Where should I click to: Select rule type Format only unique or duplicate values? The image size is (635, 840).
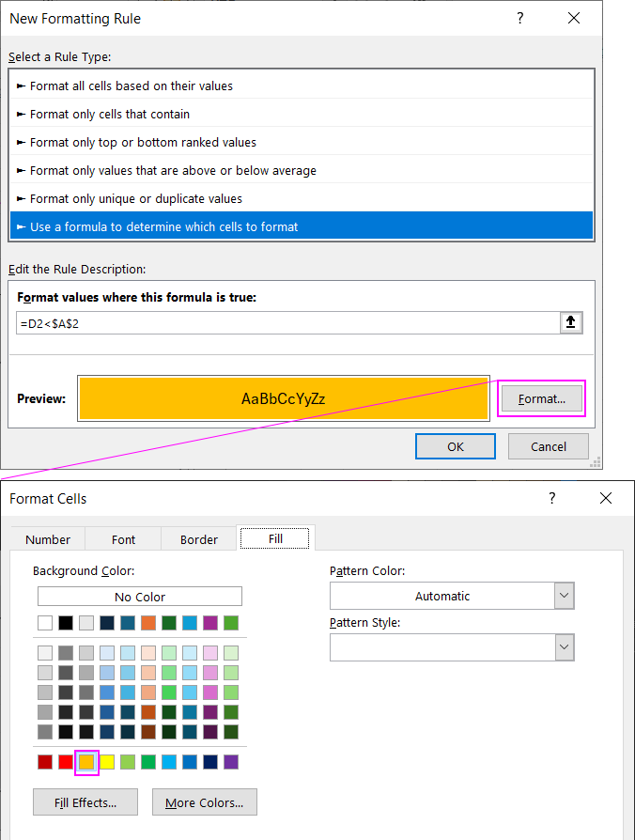click(301, 199)
